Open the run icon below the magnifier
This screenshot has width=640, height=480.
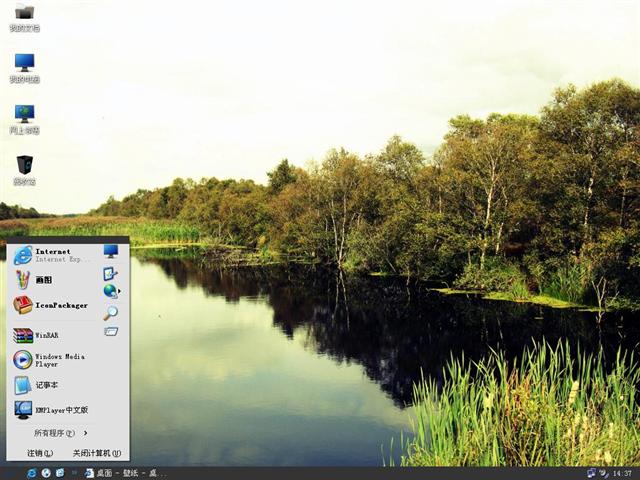[110, 331]
